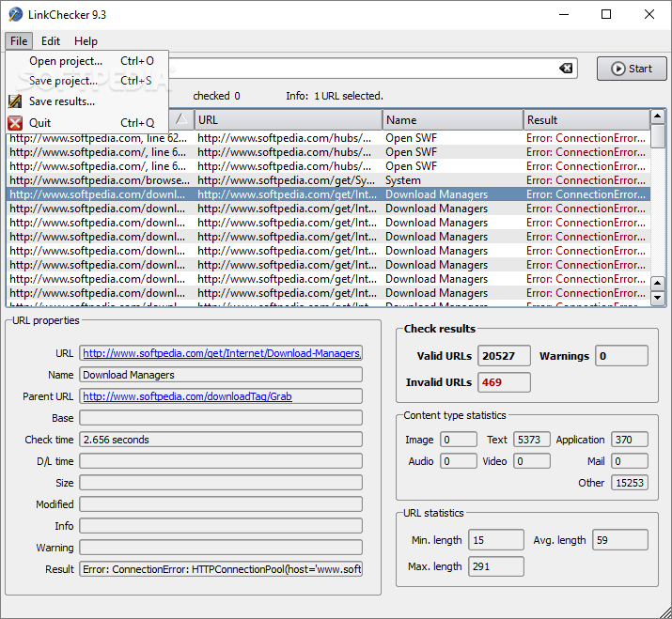Viewport: 672px width, 619px height.
Task: Click Valid URLs value 20527
Action: [504, 356]
